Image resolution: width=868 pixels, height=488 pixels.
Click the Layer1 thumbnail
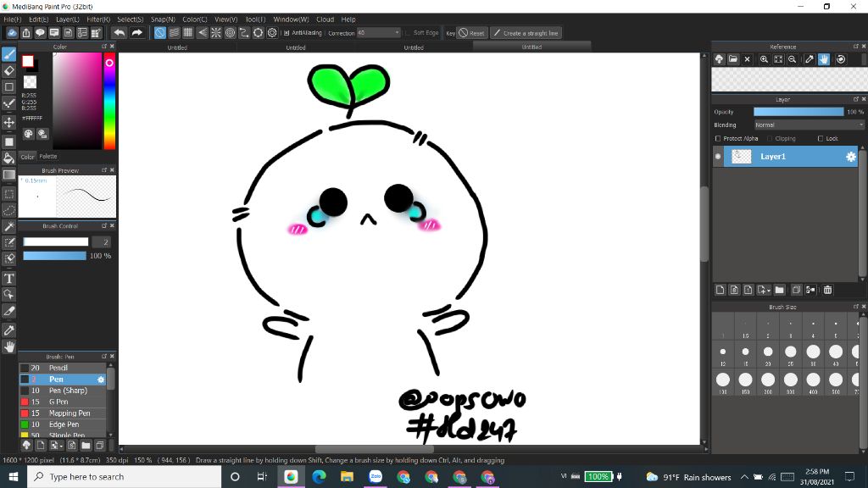point(741,157)
